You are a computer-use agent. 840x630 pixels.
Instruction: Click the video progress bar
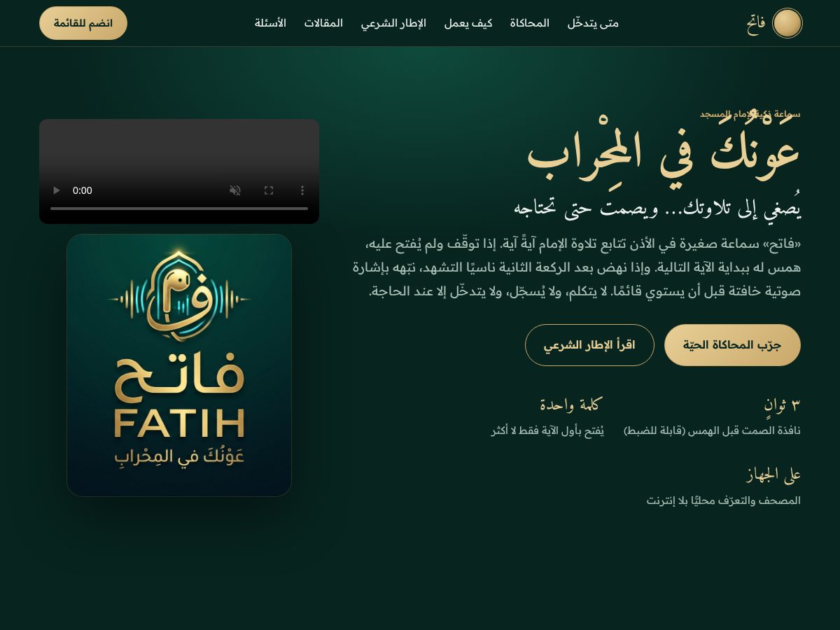[x=179, y=208]
